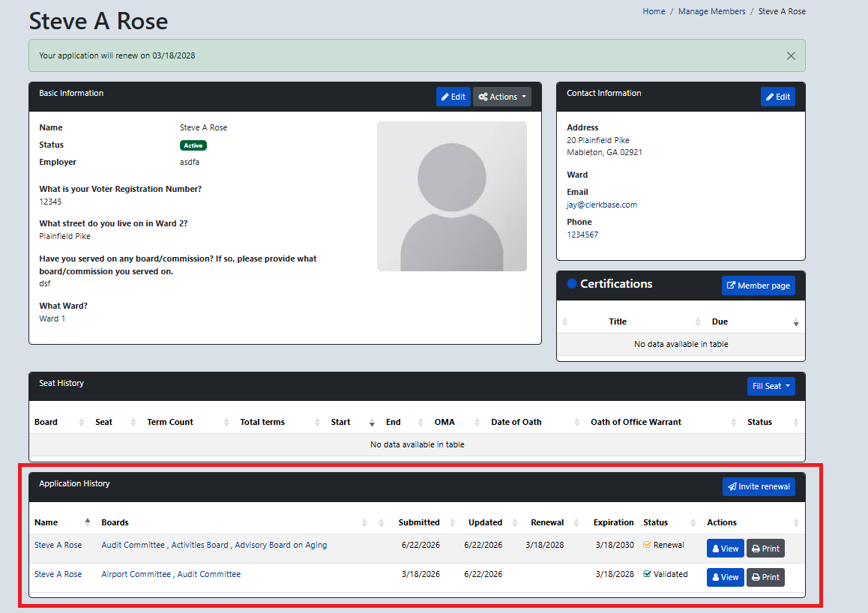Sort Application History by Updated
868x613 pixels.
486,523
